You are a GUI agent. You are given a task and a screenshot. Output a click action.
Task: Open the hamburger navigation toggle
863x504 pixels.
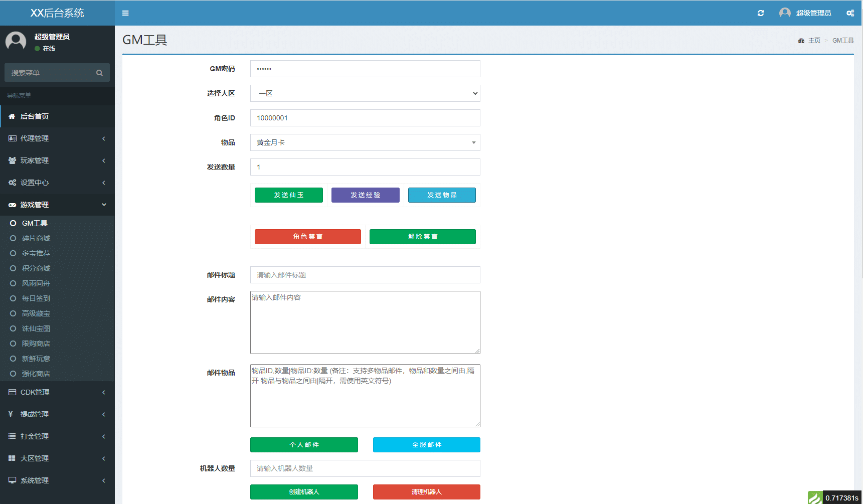125,13
